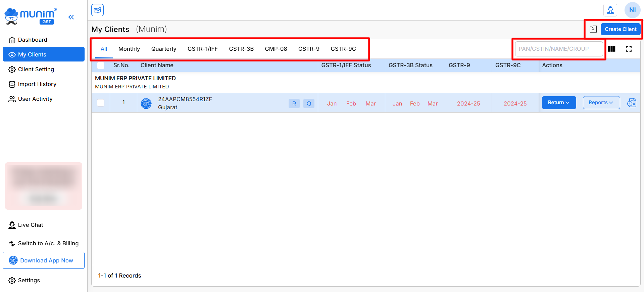Click Download App Now button
644x292 pixels.
(44, 260)
